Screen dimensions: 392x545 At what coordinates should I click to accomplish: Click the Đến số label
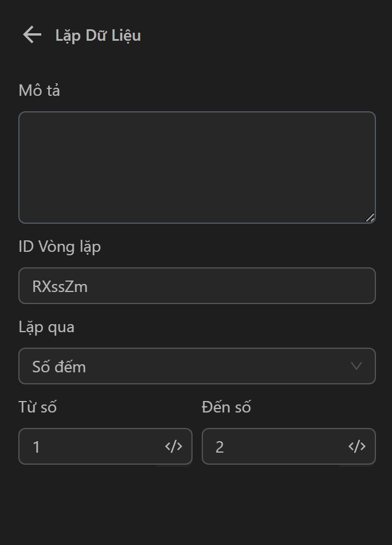point(226,407)
